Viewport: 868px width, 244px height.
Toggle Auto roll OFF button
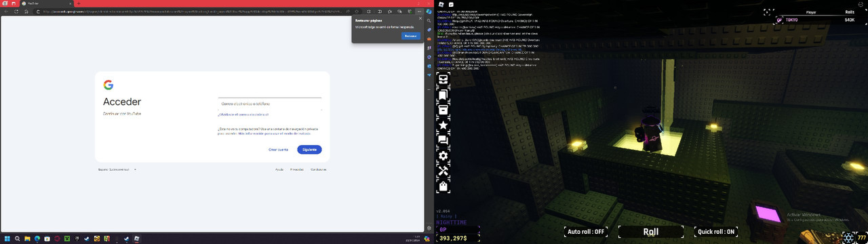[x=586, y=232]
